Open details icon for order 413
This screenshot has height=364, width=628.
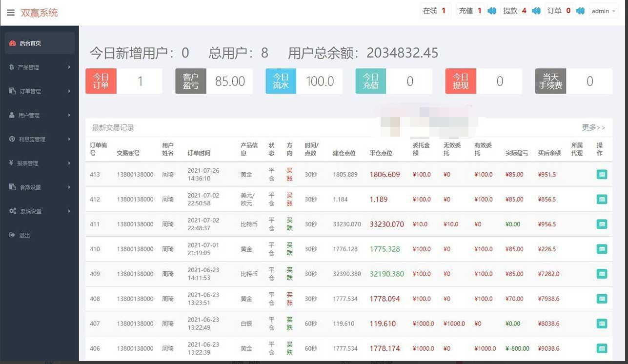tap(602, 174)
